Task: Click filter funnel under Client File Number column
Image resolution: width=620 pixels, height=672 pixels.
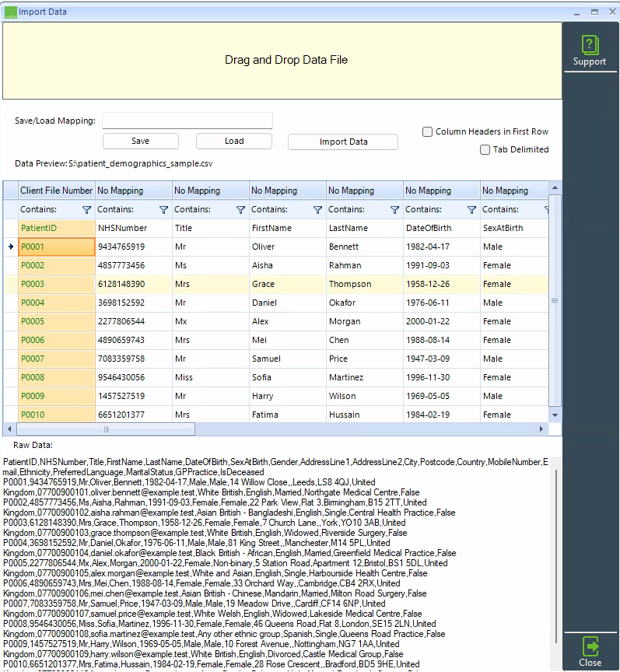Action: [x=86, y=209]
